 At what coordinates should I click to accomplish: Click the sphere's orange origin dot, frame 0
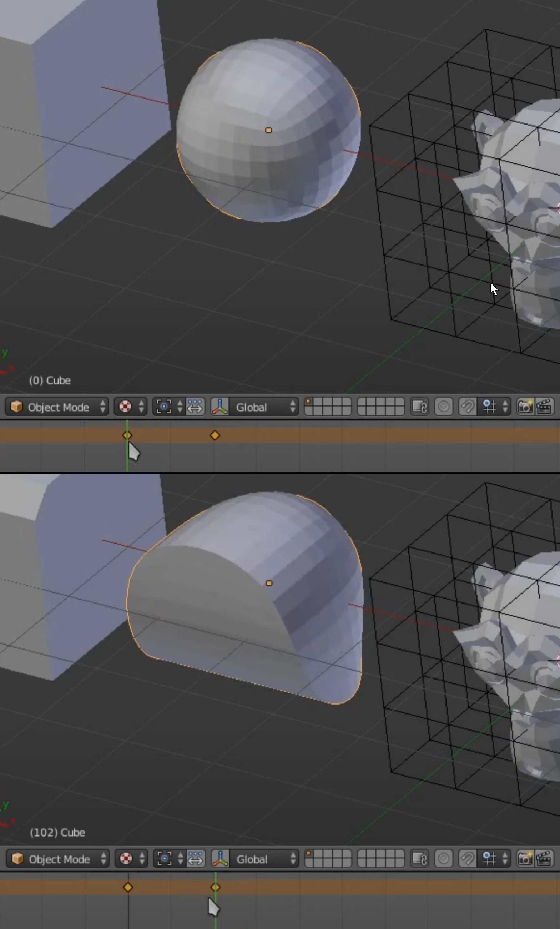(x=268, y=130)
